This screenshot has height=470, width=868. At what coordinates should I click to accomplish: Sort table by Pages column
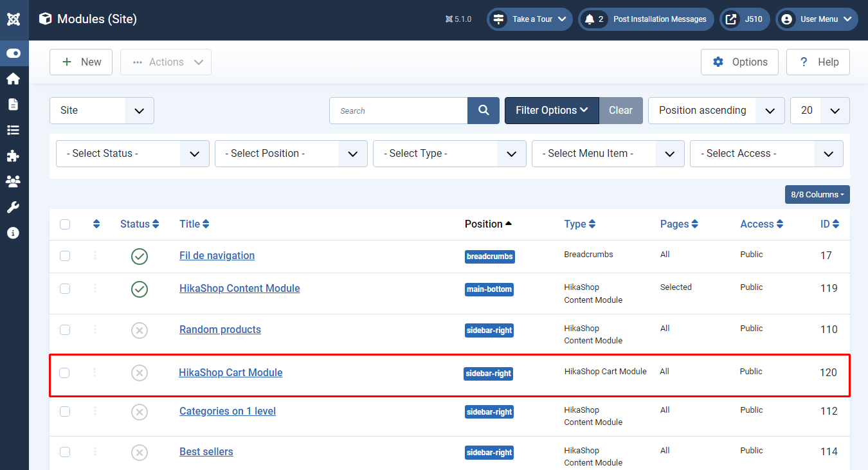[679, 224]
